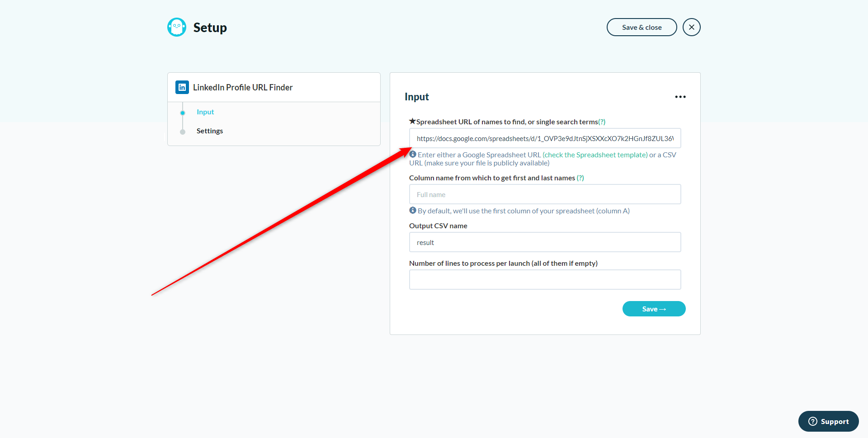Select the Settings step in the sidebar
Image resolution: width=868 pixels, height=438 pixels.
[x=210, y=131]
